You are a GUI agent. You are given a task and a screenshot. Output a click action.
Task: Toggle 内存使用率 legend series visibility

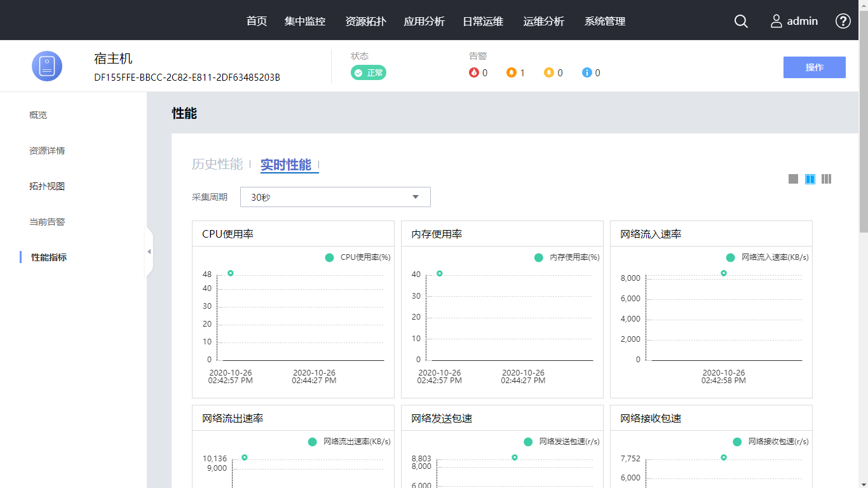click(538, 257)
